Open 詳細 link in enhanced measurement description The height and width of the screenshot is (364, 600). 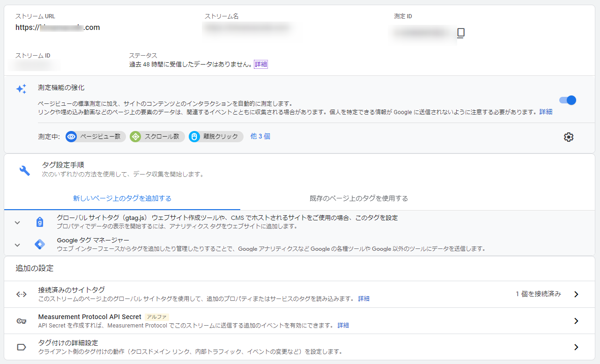point(546,112)
